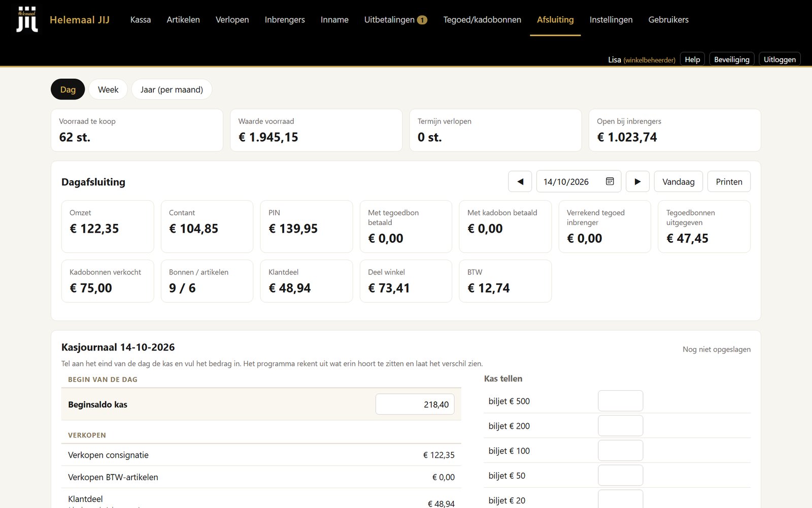Navigate to Inname
This screenshot has width=812, height=508.
point(334,20)
